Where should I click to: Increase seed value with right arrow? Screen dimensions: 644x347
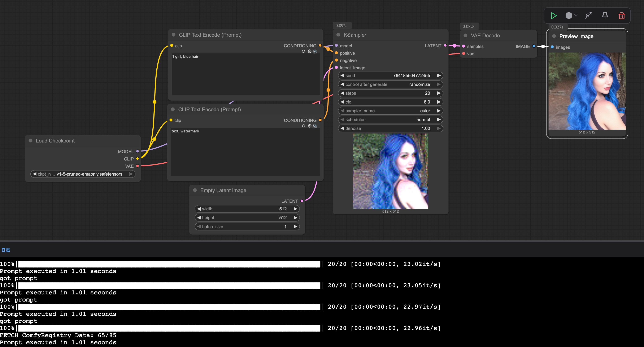point(439,75)
